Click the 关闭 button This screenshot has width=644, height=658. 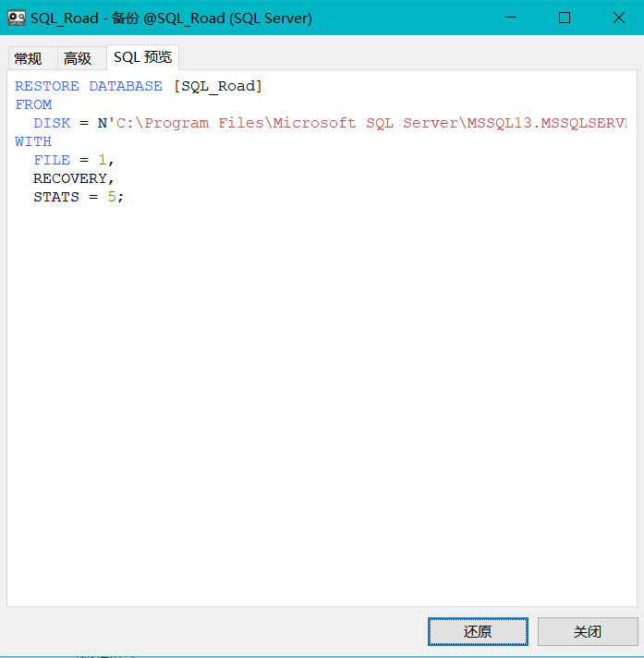coord(588,631)
